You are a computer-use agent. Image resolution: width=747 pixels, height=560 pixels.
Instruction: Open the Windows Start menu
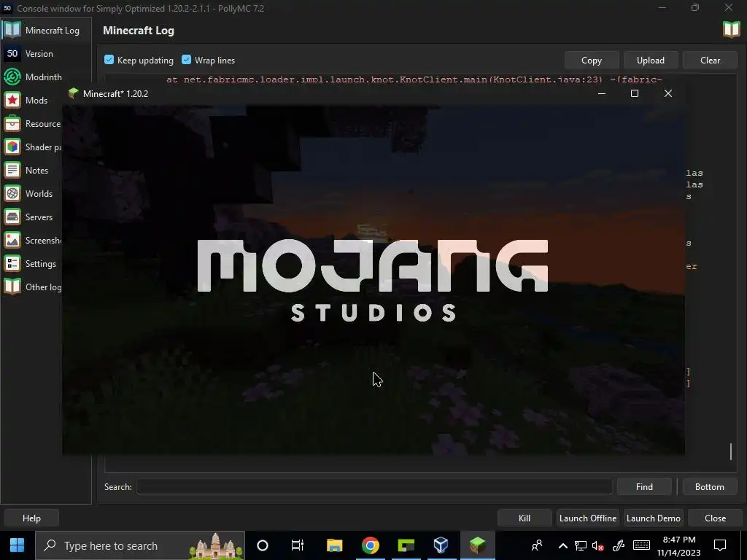[18, 545]
